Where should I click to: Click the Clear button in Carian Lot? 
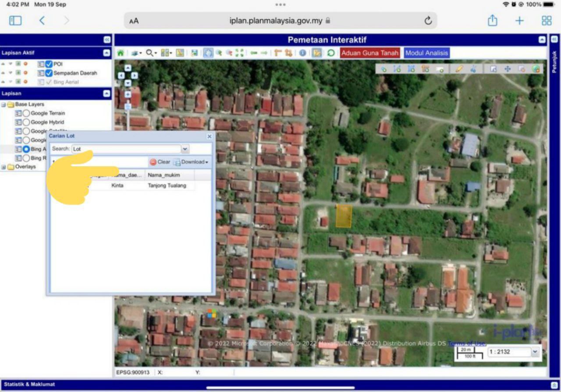tap(160, 162)
